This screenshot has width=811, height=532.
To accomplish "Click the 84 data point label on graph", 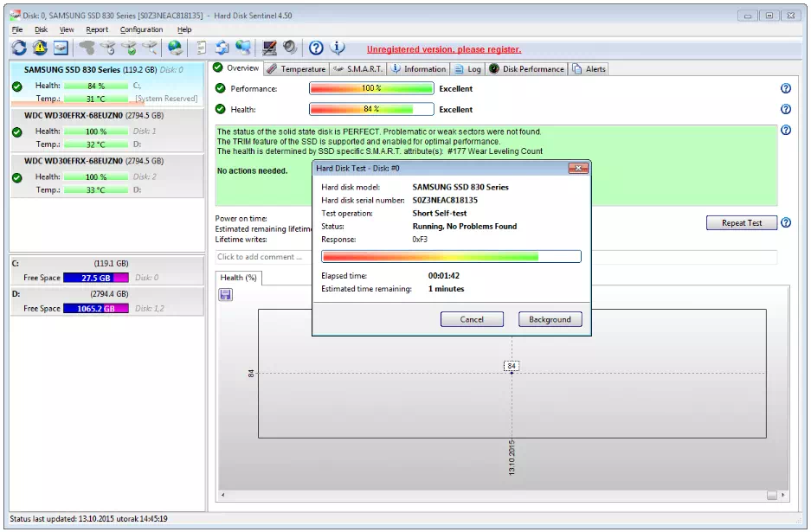I will [512, 366].
